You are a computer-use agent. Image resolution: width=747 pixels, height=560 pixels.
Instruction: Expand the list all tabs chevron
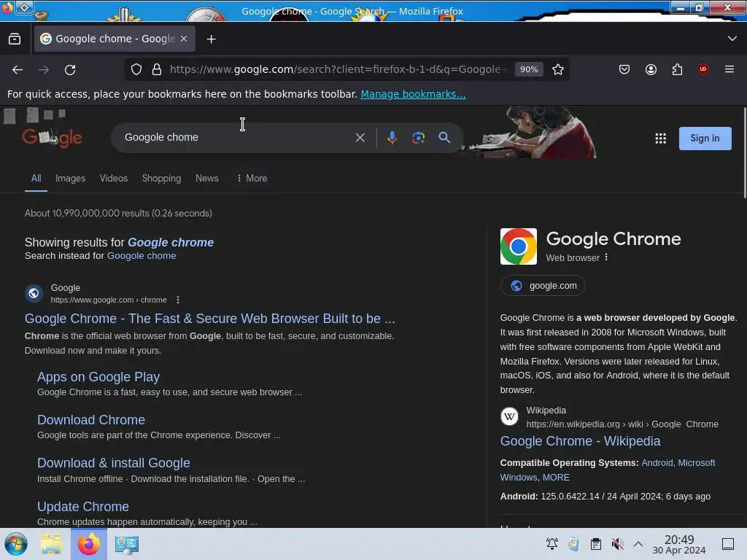tap(732, 39)
